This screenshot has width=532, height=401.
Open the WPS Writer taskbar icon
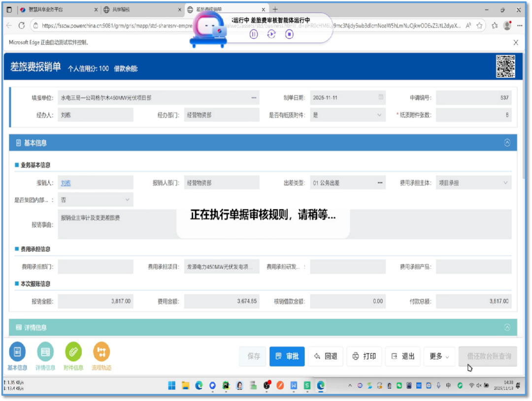tap(294, 385)
